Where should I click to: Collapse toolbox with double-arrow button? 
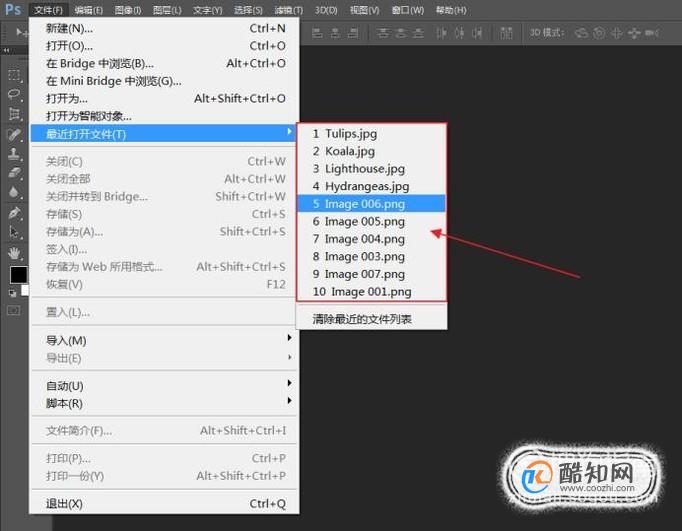pos(6,50)
